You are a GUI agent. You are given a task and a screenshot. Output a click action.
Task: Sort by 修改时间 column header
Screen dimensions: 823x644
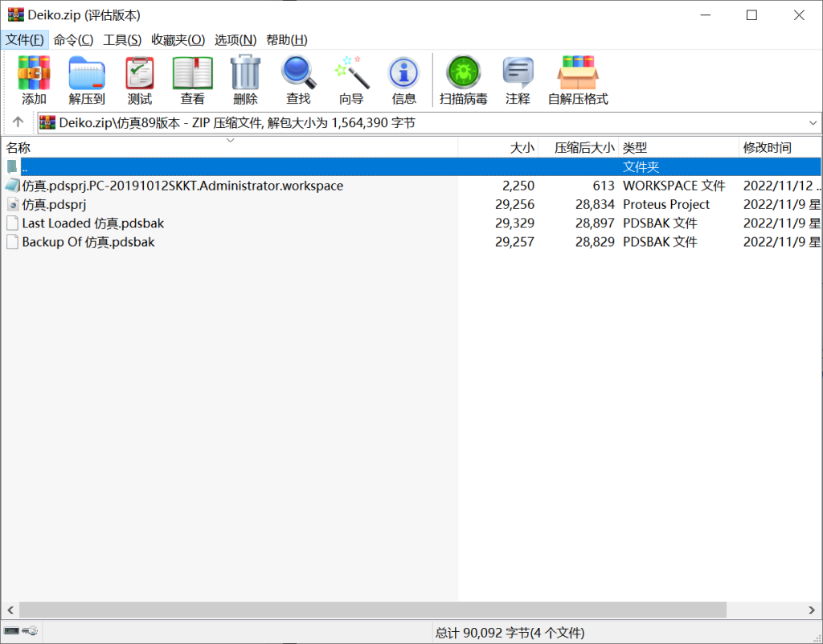767,148
